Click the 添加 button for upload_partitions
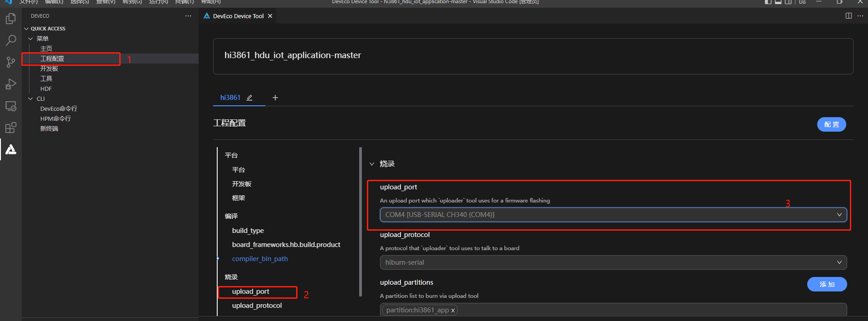 827,284
